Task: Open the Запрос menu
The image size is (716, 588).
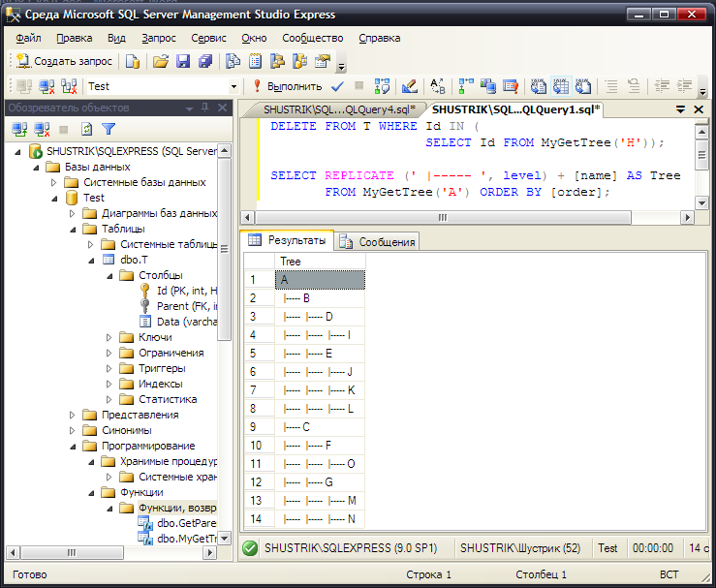Action: pyautogui.click(x=159, y=39)
